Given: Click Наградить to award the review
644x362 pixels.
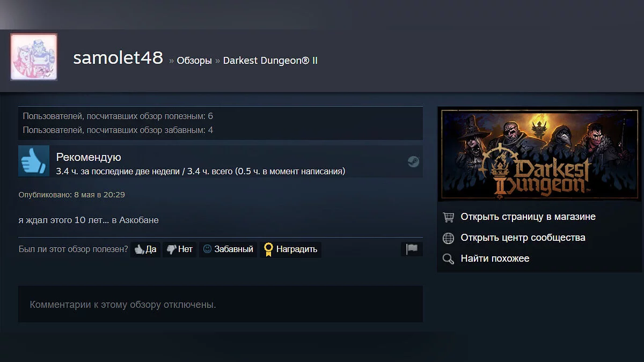Looking at the screenshot, I should click(x=290, y=249).
